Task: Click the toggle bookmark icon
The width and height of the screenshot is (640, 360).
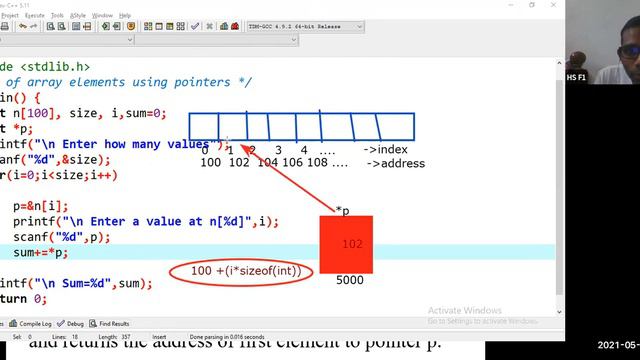Action: click(x=106, y=27)
